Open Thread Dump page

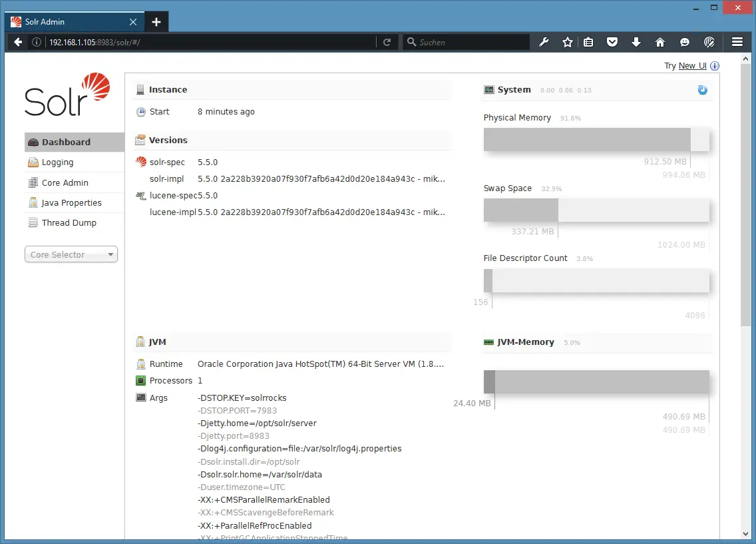pyautogui.click(x=69, y=222)
